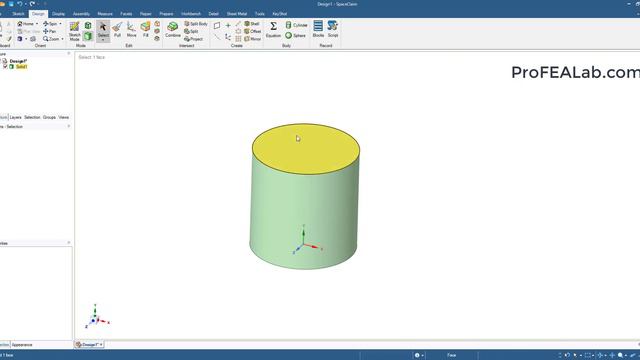Open the Views panel tab
This screenshot has height=360, width=640.
(x=64, y=118)
